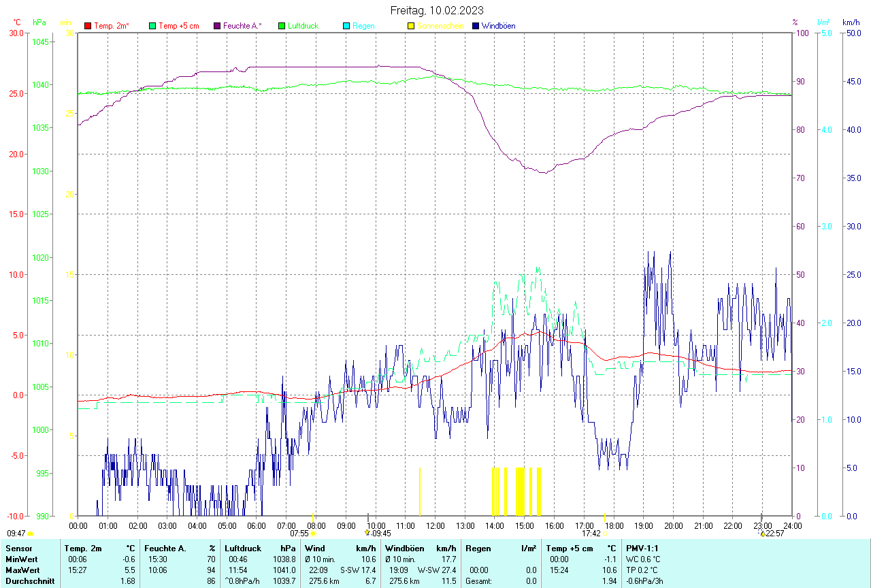Image resolution: width=871 pixels, height=588 pixels.
Task: Click the Luftdruck legend label
Action: pos(303,26)
